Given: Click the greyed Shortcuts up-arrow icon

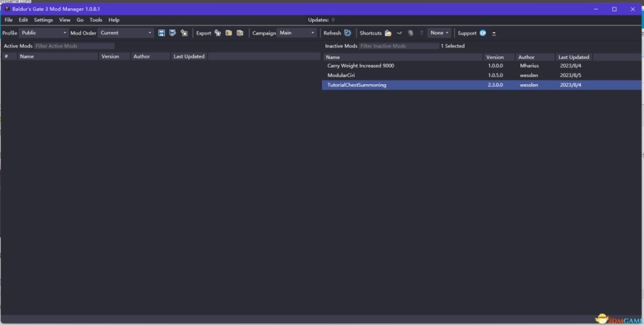Looking at the screenshot, I should pos(421,33).
